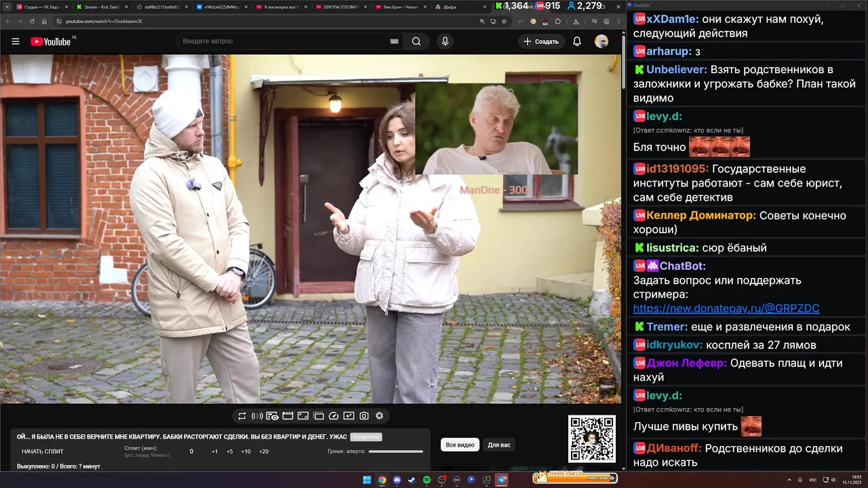Select the Все видео filter chip
Screen dimensions: 868x488
(460, 445)
